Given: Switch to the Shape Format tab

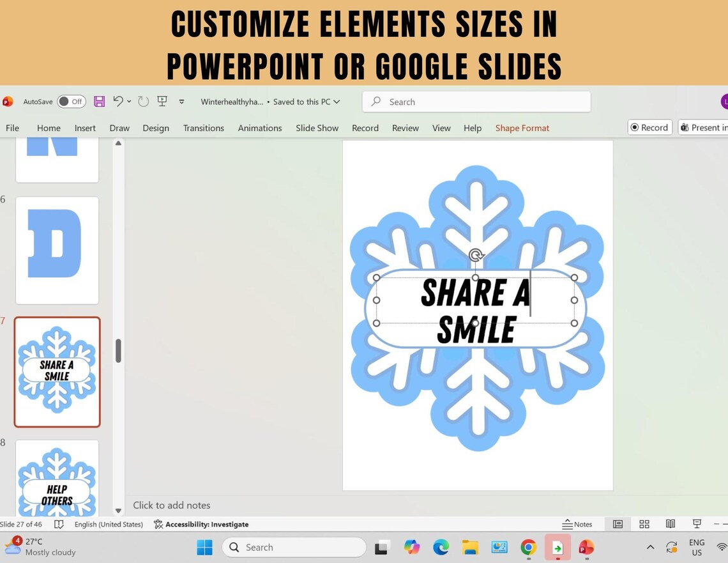Looking at the screenshot, I should pos(522,128).
